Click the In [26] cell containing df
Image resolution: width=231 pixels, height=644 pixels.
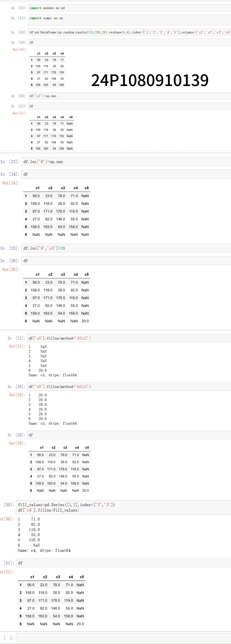point(126,261)
